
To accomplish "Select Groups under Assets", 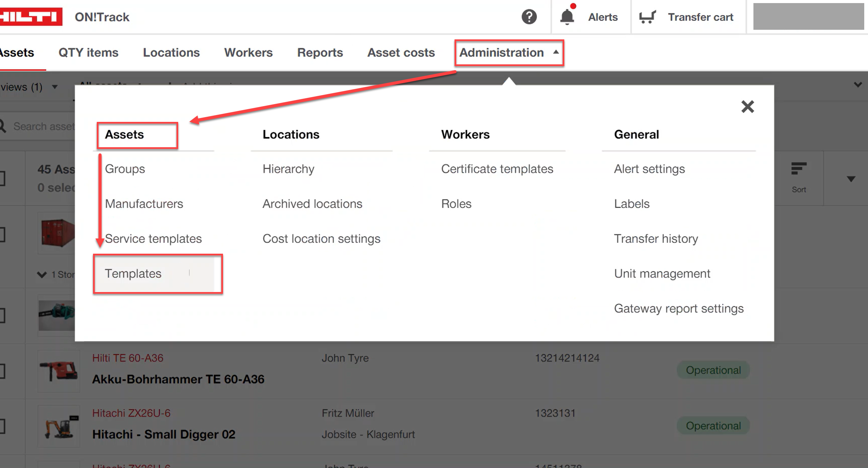I will tap(125, 169).
